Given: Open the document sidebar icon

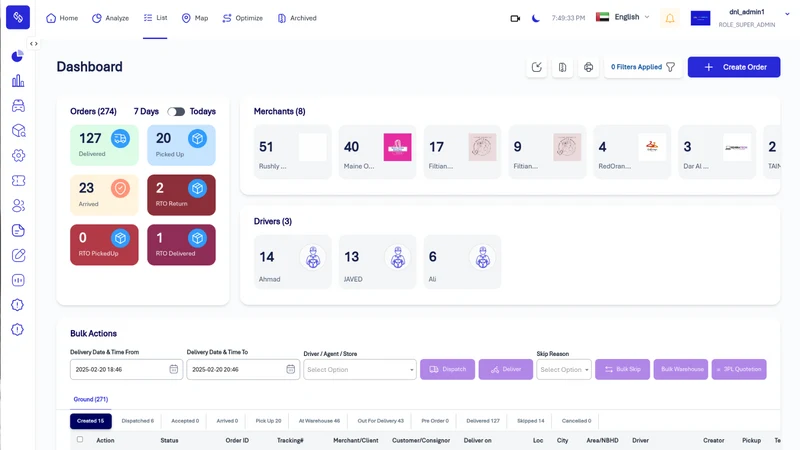Looking at the screenshot, I should tap(18, 230).
